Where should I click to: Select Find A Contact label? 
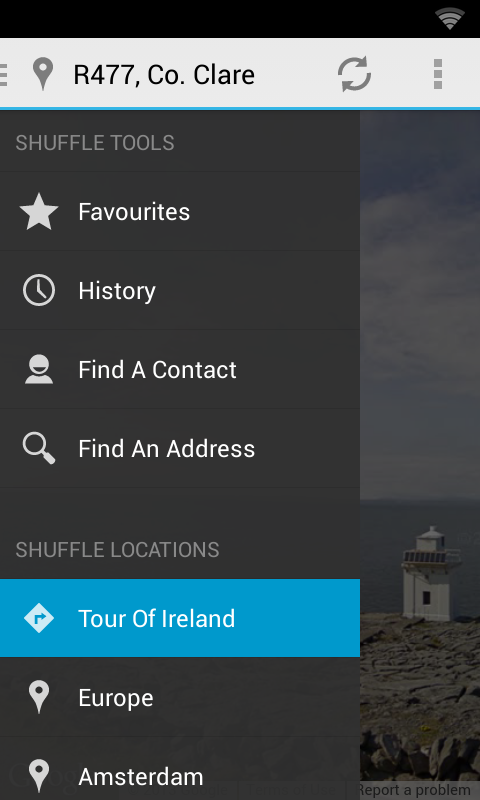pyautogui.click(x=157, y=369)
